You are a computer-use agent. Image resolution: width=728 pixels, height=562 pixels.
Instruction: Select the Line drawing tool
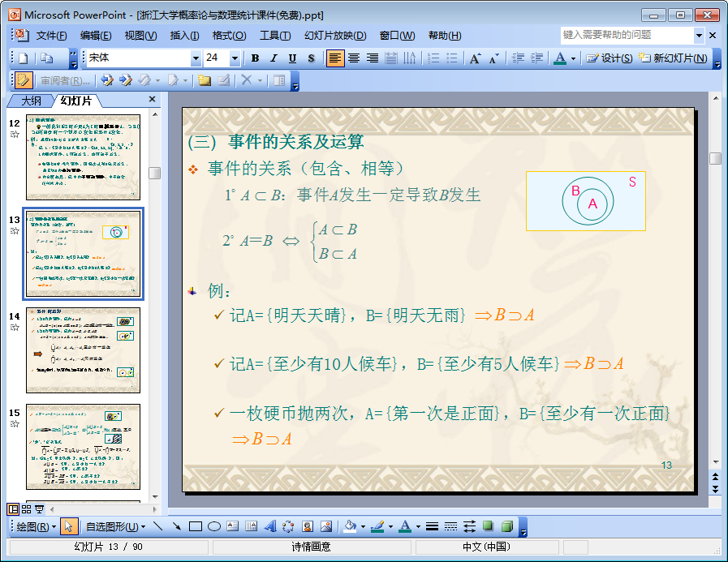158,526
